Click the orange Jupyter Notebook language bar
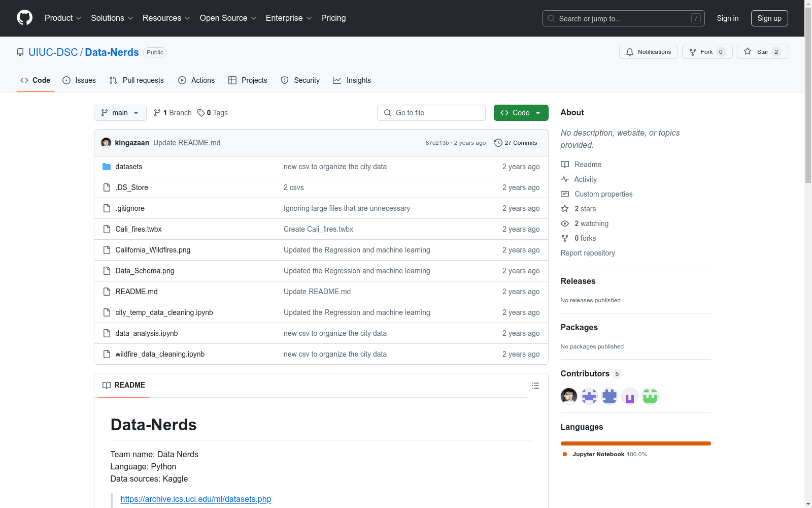This screenshot has width=812, height=508. (x=636, y=443)
